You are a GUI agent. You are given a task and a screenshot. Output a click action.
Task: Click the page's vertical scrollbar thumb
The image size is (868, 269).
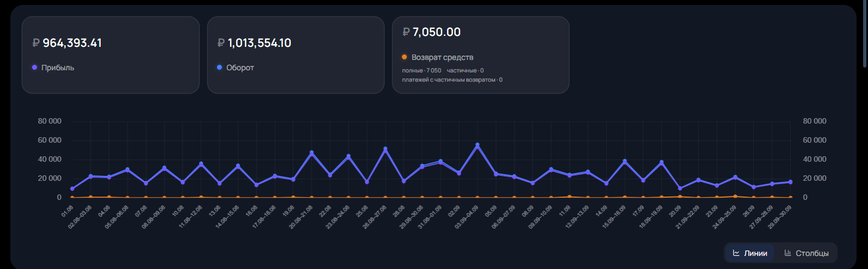click(865, 34)
